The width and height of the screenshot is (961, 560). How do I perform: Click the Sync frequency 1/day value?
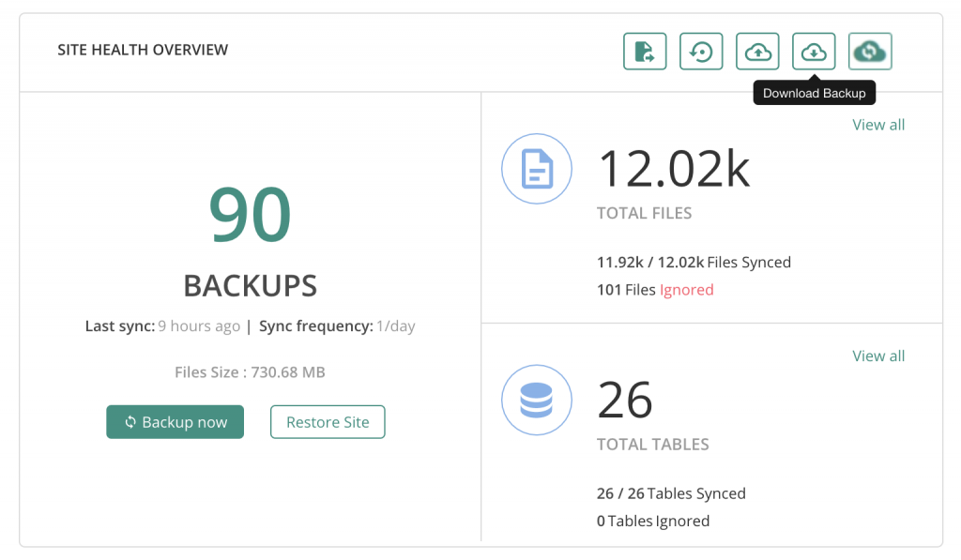tap(396, 325)
